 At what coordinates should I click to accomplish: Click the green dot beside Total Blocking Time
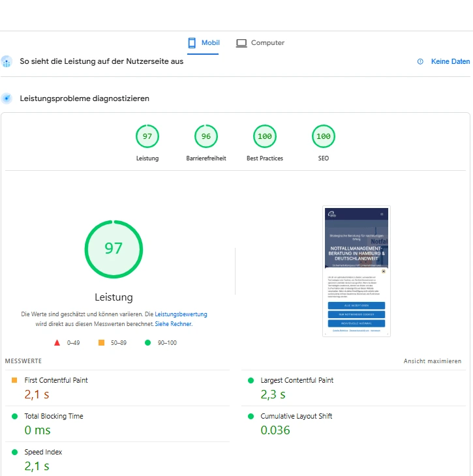(14, 416)
